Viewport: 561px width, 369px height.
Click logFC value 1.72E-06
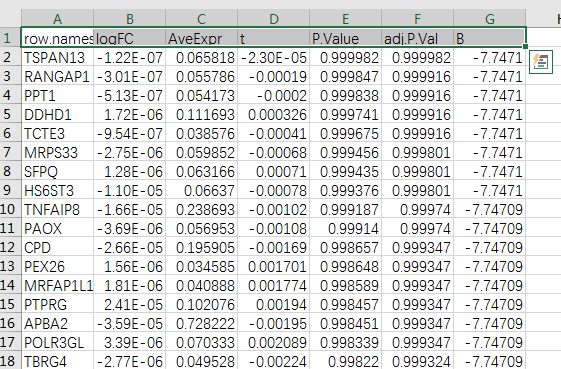[130, 114]
